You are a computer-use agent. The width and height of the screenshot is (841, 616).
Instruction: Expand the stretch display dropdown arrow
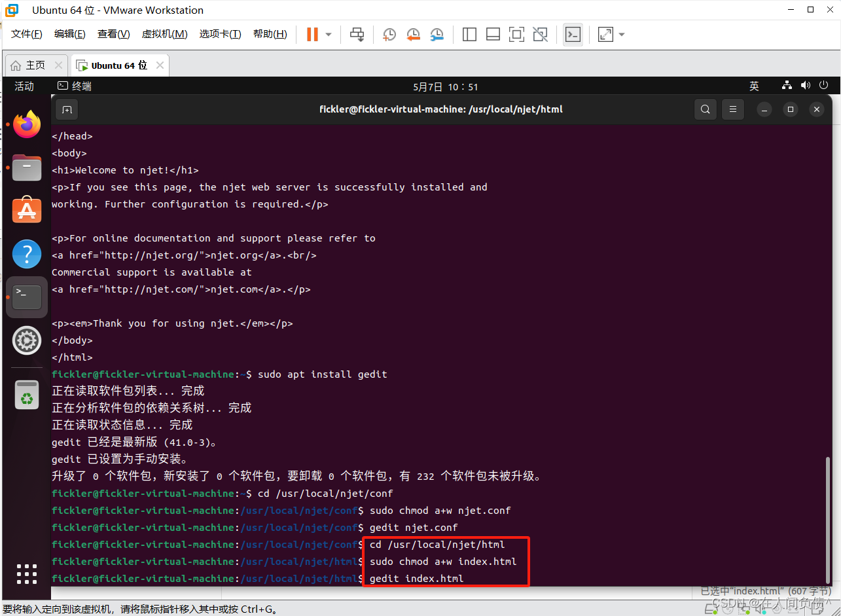(x=622, y=34)
